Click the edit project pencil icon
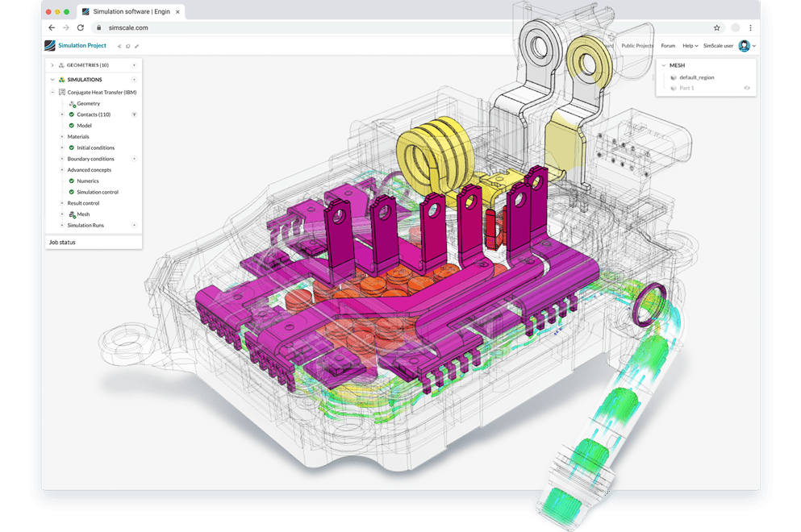 click(x=136, y=46)
